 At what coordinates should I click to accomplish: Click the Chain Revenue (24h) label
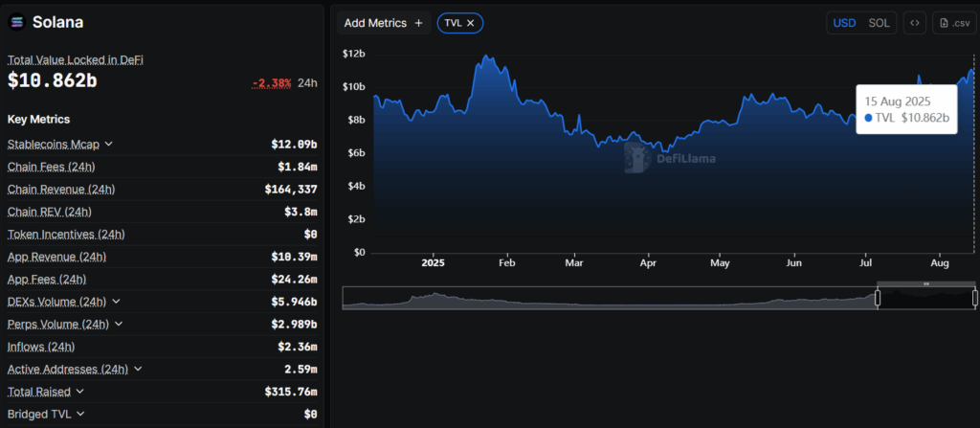[x=61, y=189]
